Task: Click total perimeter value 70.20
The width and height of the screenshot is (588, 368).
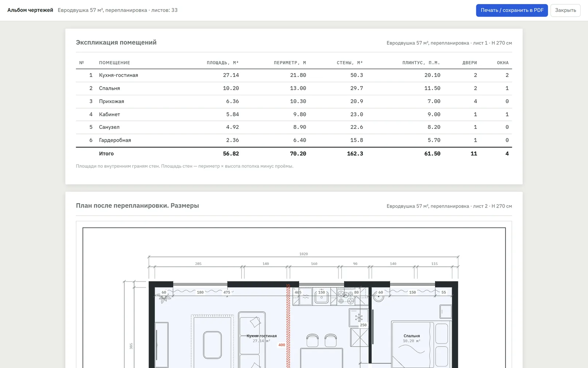Action: click(298, 153)
